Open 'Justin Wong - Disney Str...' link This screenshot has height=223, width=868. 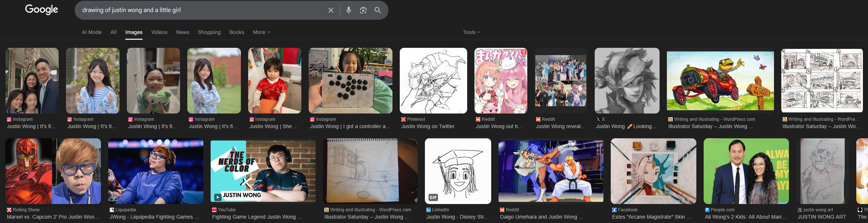pyautogui.click(x=458, y=217)
